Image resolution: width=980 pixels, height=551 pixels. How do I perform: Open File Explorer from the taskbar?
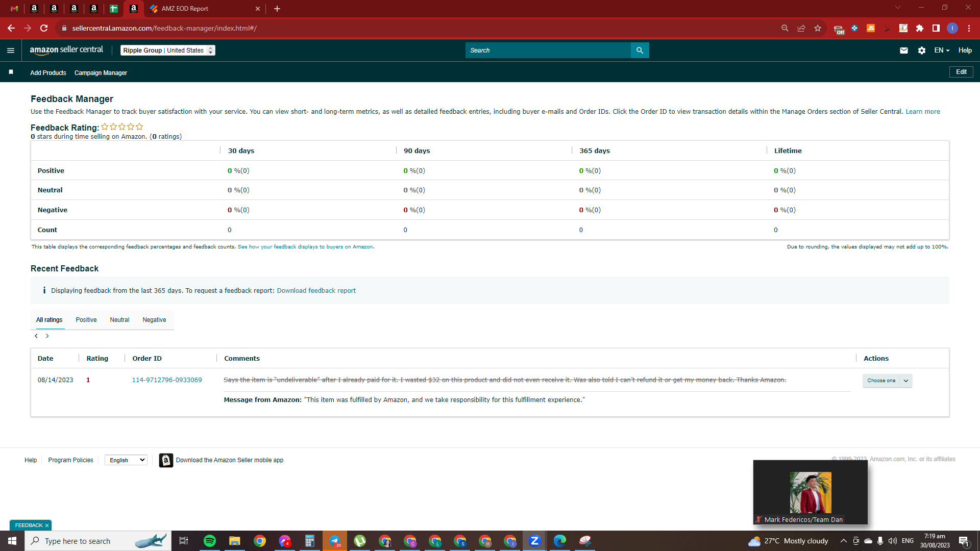(x=235, y=541)
